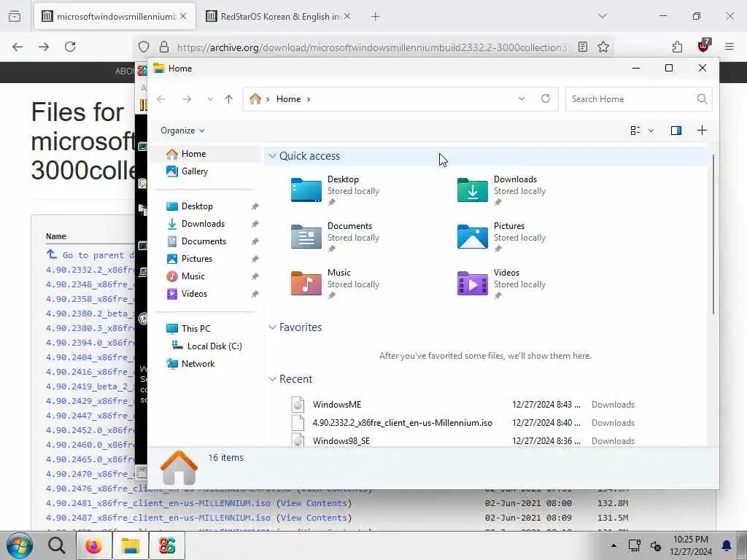The width and height of the screenshot is (747, 560).
Task: Go back in the browser
Action: 18,47
